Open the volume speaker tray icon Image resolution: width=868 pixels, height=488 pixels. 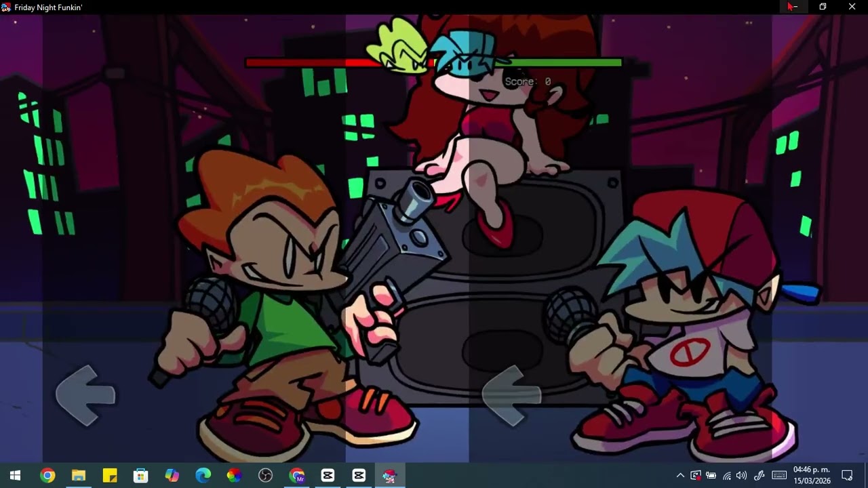741,476
